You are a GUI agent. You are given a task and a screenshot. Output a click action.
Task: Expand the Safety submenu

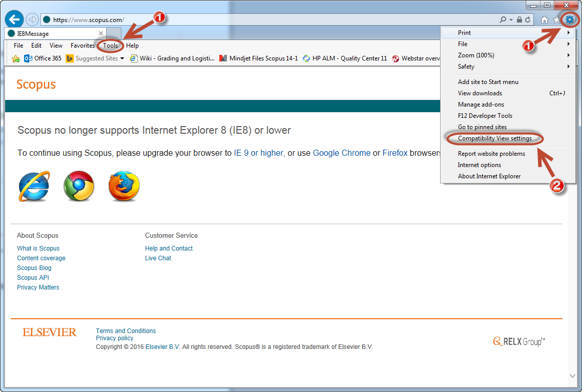[x=568, y=67]
